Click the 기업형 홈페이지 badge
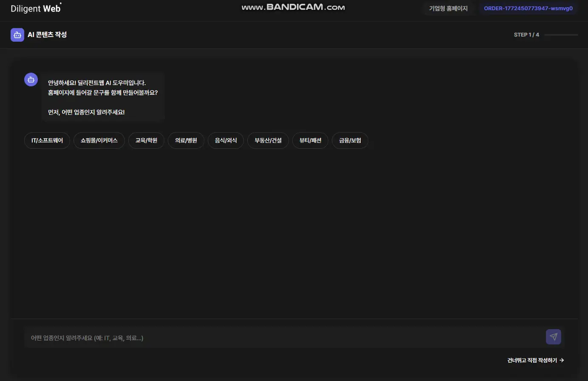Screen dimensions: 588x381 tap(448, 9)
